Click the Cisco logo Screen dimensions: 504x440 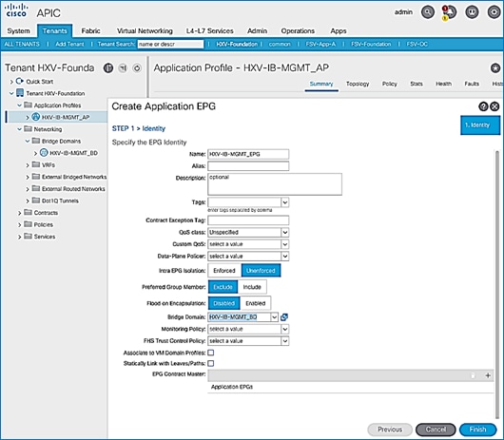(16, 10)
